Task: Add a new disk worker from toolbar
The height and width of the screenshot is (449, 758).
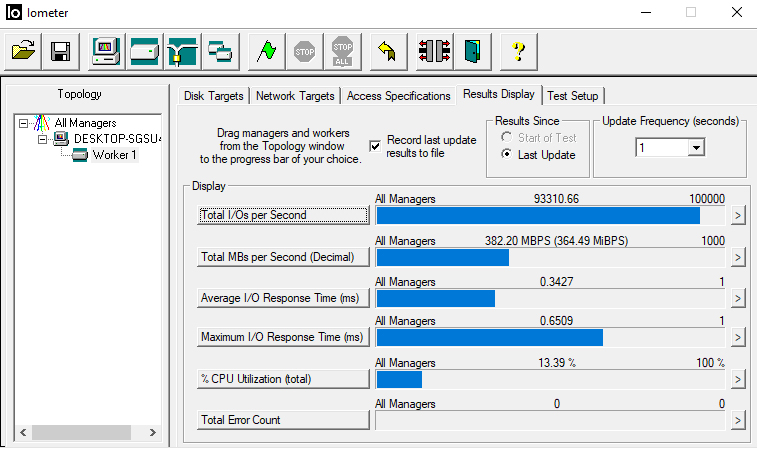Action: tap(144, 50)
